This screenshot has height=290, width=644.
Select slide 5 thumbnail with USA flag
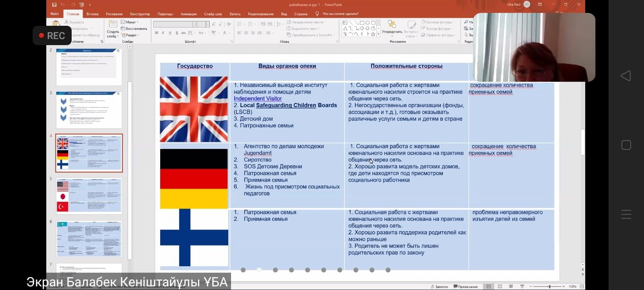[x=89, y=196]
